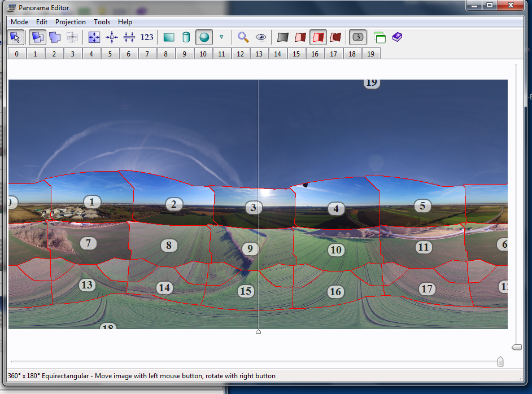Choose the cylindrical projection icon

point(186,37)
